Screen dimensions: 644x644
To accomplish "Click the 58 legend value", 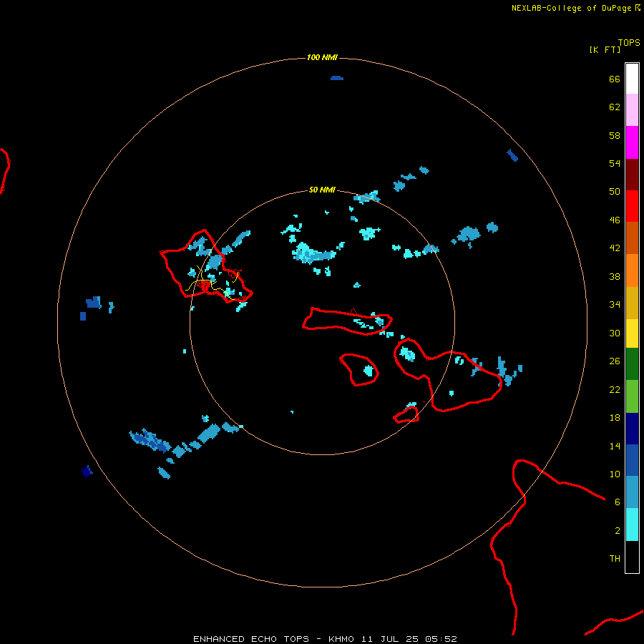I will pos(615,135).
